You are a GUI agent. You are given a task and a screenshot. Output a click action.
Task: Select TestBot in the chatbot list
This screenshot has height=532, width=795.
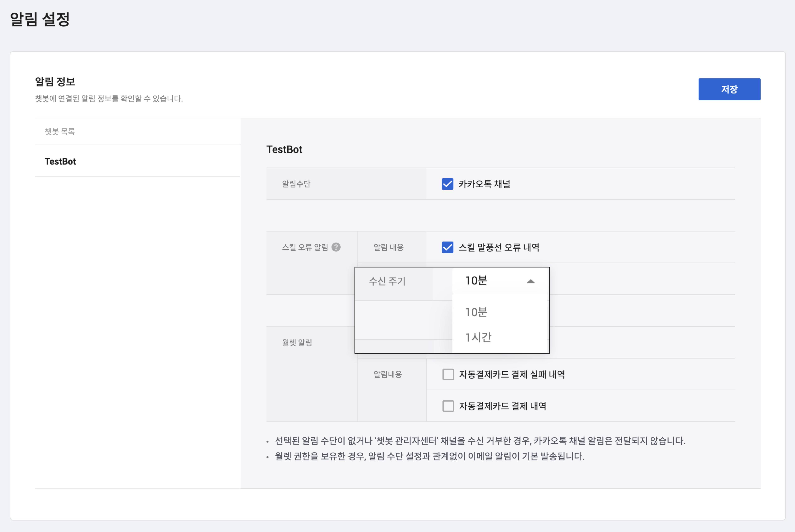point(60,162)
